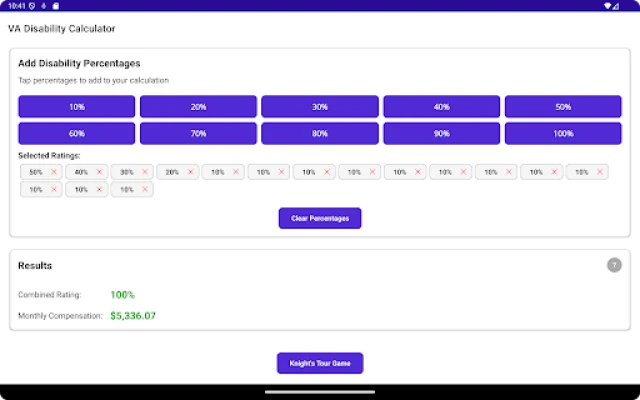The height and width of the screenshot is (400, 640).
Task: Remove the 50% selected rating chip
Action: pos(54,172)
